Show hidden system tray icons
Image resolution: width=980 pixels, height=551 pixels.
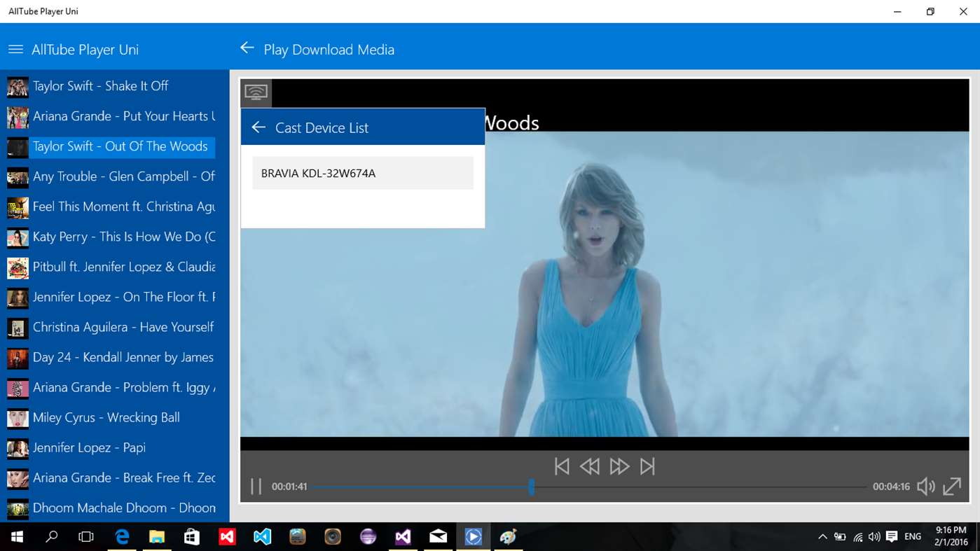click(822, 537)
